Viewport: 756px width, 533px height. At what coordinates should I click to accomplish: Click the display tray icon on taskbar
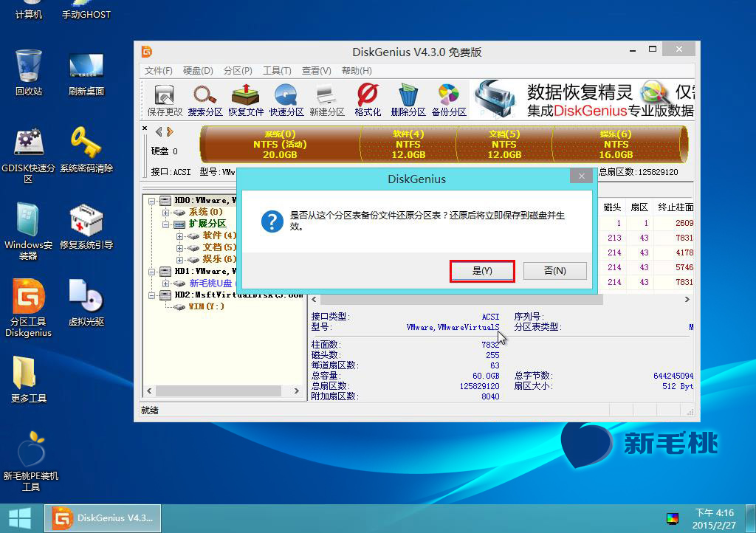672,518
